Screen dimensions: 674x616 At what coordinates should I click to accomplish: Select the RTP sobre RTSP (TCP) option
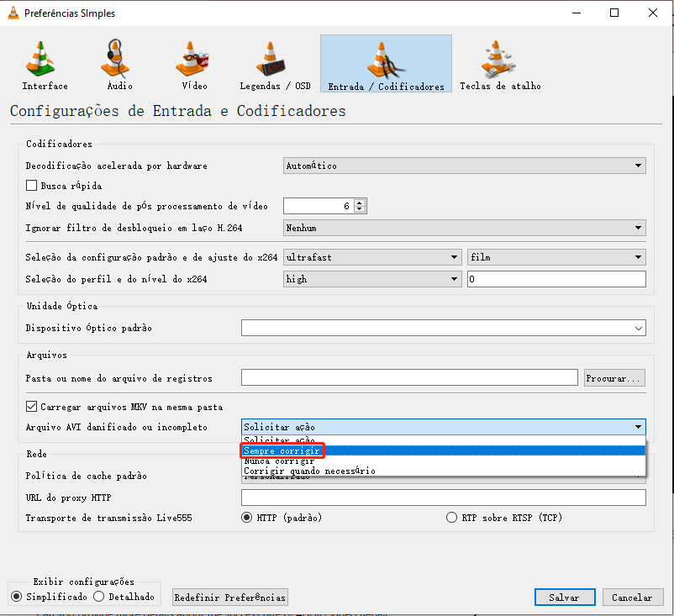point(451,518)
